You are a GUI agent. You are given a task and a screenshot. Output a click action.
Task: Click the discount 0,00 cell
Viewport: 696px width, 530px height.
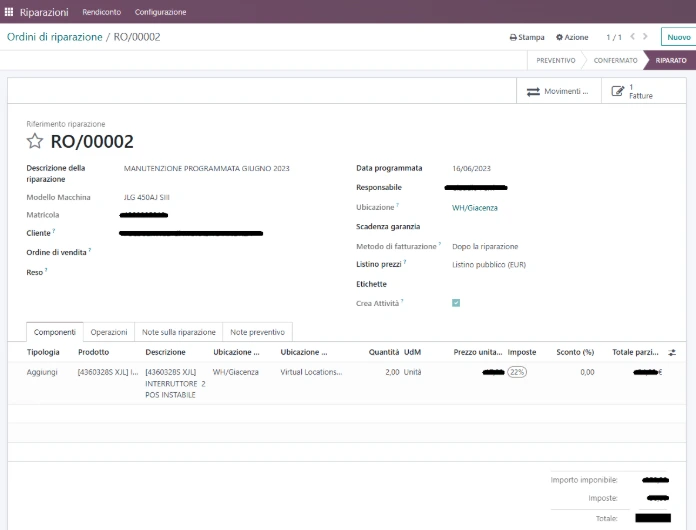[587, 372]
